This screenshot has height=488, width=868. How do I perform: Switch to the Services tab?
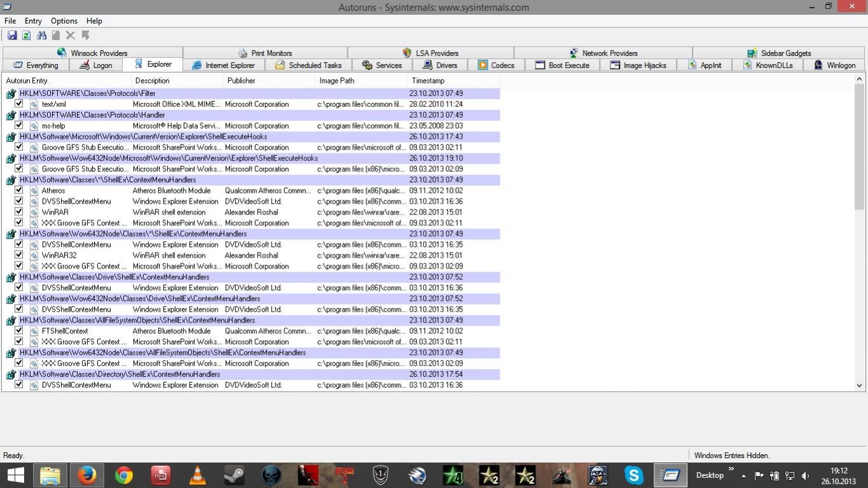382,65
